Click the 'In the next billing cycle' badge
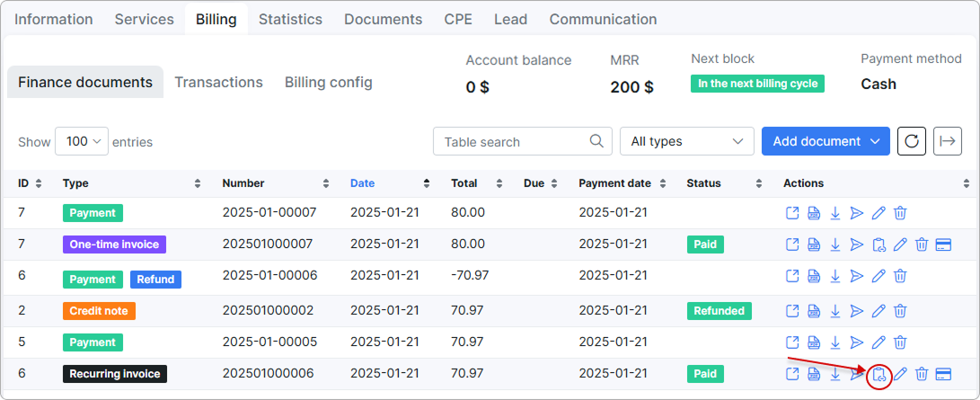 coord(757,83)
